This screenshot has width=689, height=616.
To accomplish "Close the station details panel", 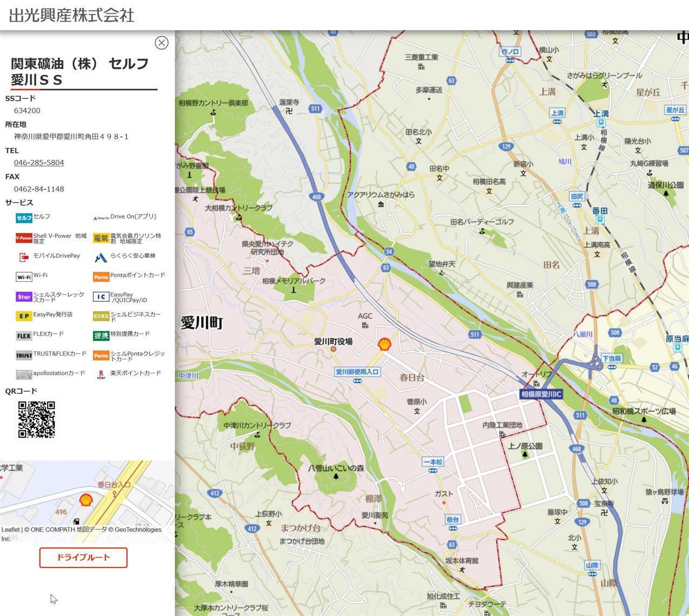I will pos(161,43).
